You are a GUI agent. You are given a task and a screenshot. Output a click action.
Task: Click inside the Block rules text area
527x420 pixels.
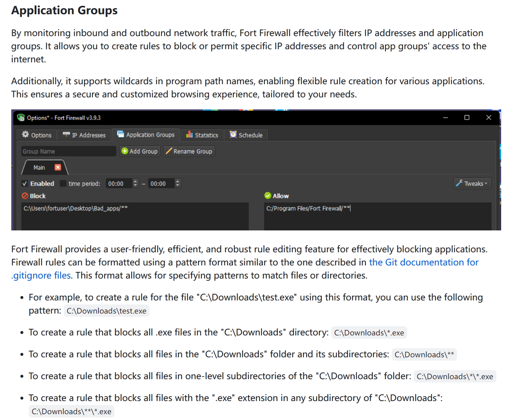click(135, 219)
